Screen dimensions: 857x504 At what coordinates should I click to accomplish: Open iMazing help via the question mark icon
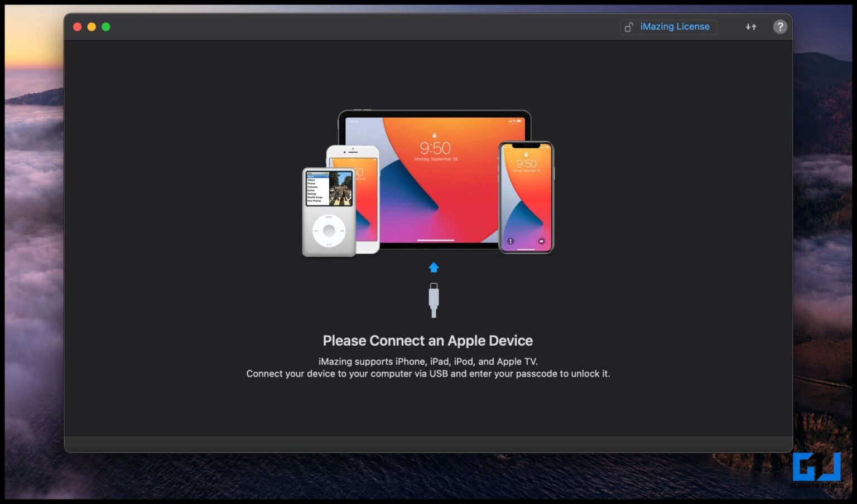pyautogui.click(x=779, y=26)
